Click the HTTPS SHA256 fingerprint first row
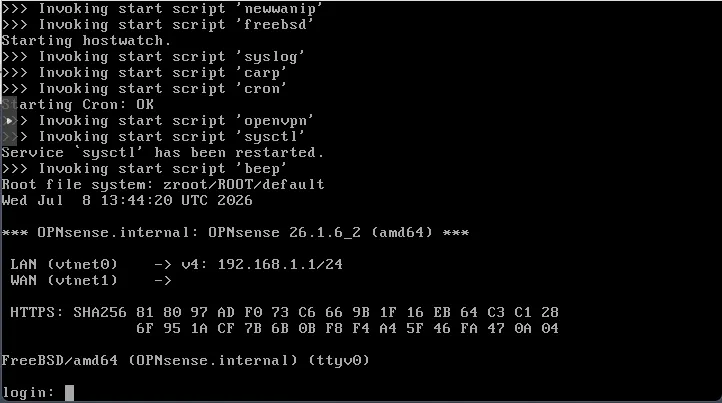Viewport: 722px width, 403px height. pos(284,312)
